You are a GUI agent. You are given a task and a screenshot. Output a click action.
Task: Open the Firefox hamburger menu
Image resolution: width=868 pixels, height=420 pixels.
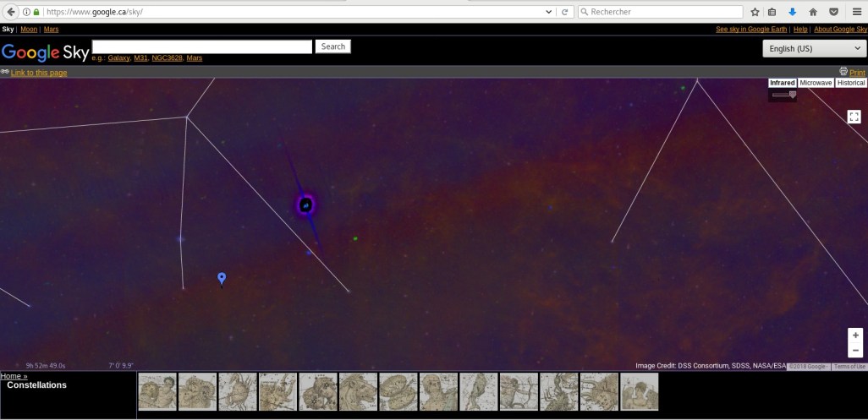(x=855, y=12)
